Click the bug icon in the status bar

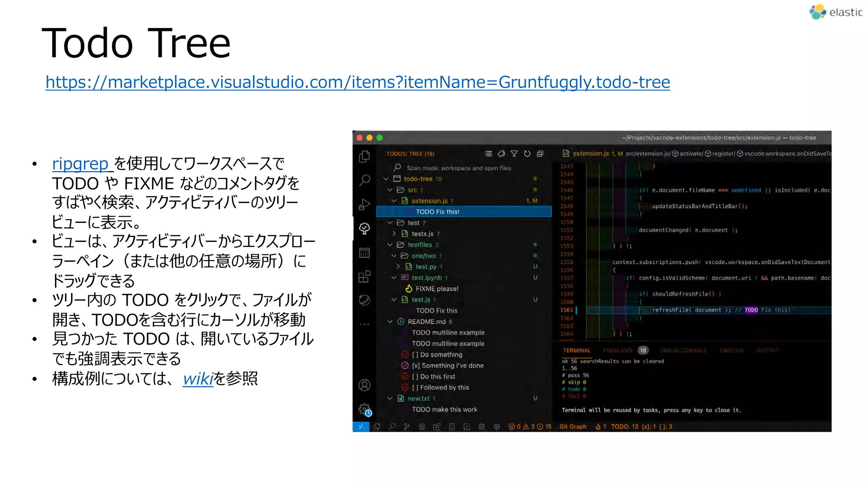(x=422, y=427)
